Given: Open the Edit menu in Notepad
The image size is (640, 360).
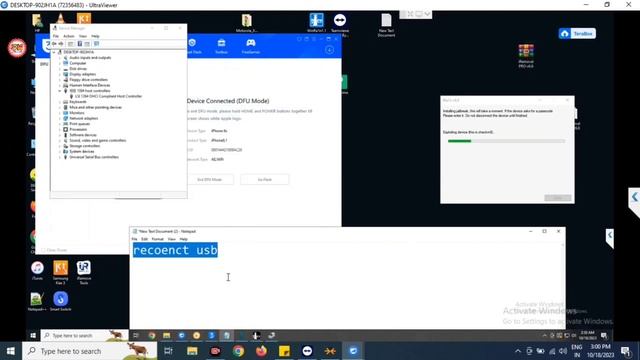Looking at the screenshot, I should click(144, 239).
